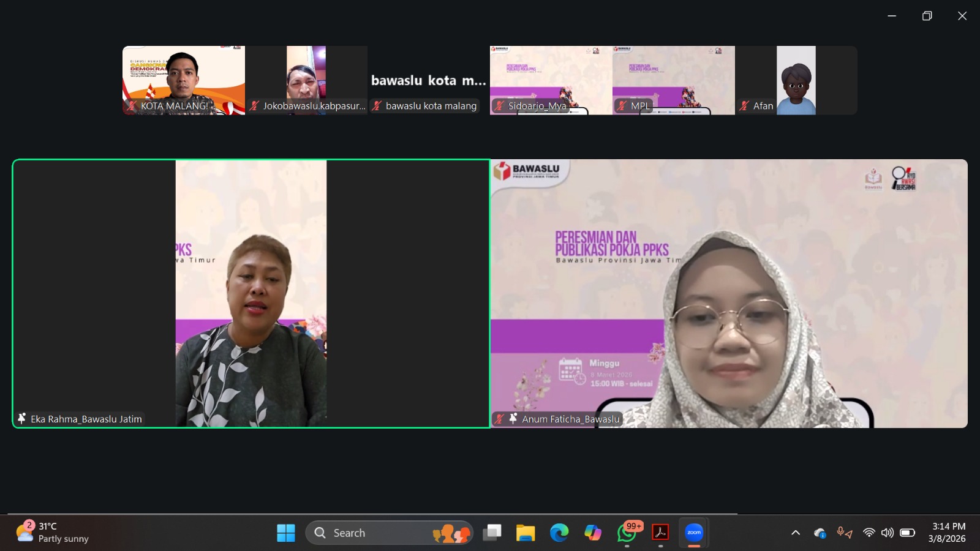Open the weather widget showing 31°C
980x551 pixels.
pos(53,533)
